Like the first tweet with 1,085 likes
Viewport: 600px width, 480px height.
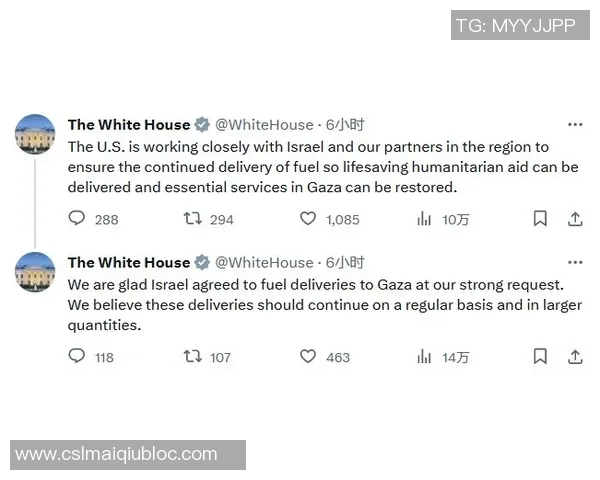point(308,219)
